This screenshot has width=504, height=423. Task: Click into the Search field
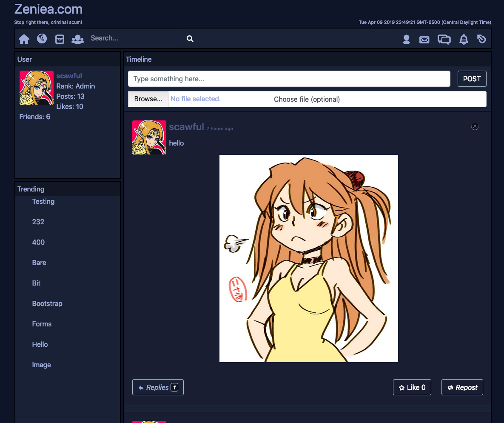coord(135,38)
